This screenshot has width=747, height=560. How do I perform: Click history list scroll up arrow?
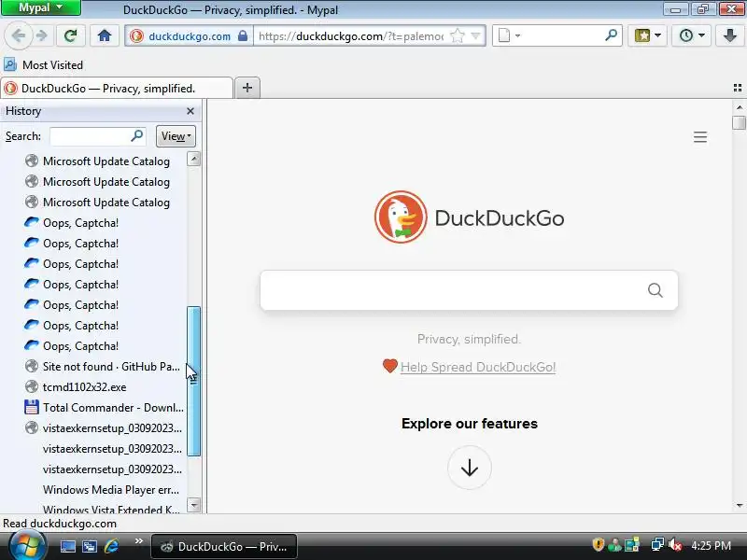pos(194,159)
